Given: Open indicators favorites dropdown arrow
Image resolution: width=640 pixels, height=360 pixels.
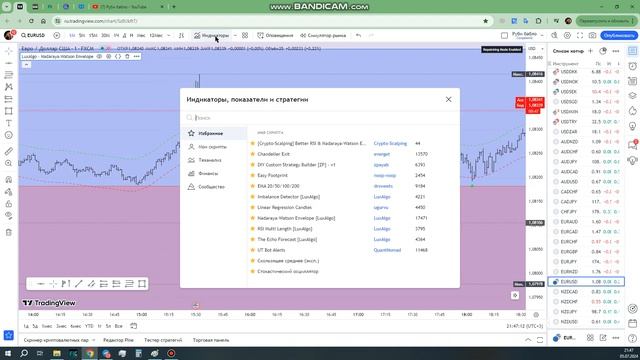Looking at the screenshot, I should coord(235,36).
